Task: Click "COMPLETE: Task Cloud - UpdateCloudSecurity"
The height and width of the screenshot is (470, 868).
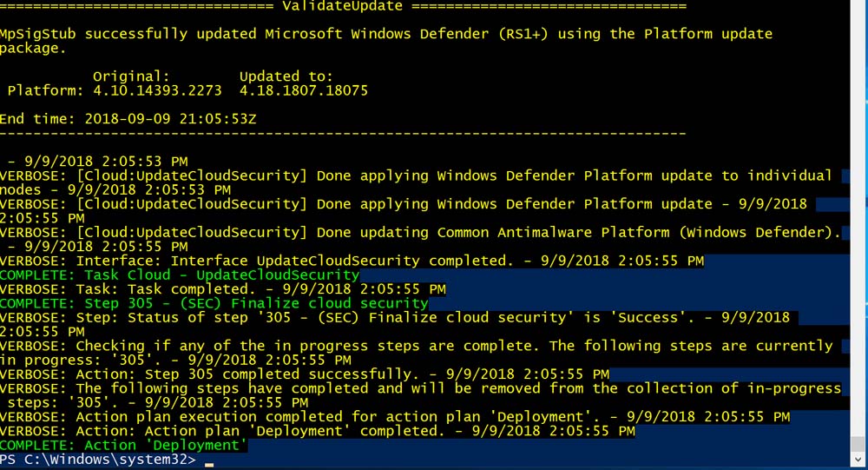Action: coord(180,275)
